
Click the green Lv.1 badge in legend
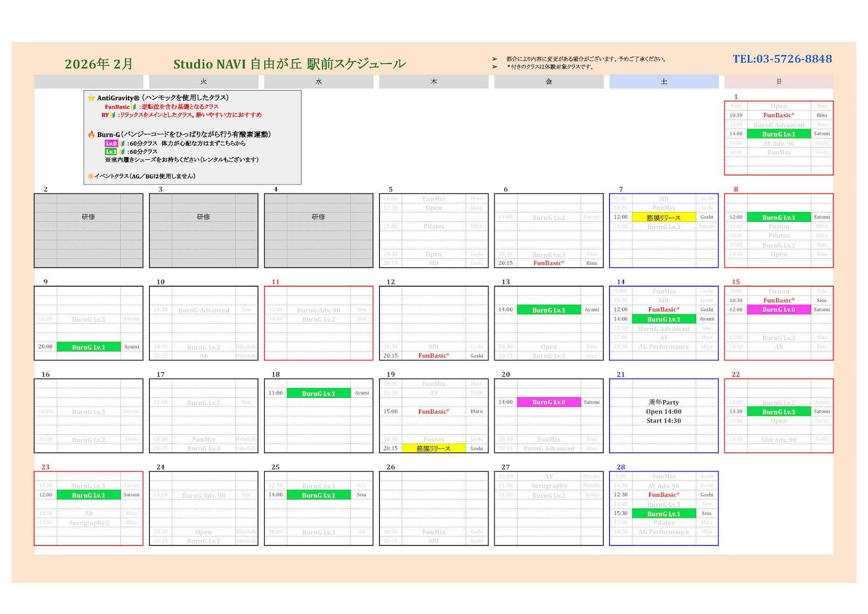[111, 152]
